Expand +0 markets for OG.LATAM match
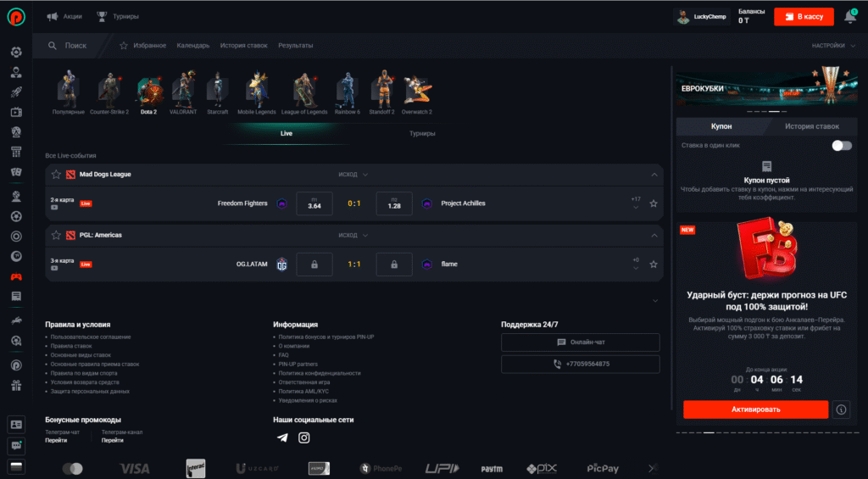Image resolution: width=868 pixels, height=479 pixels. [636, 265]
